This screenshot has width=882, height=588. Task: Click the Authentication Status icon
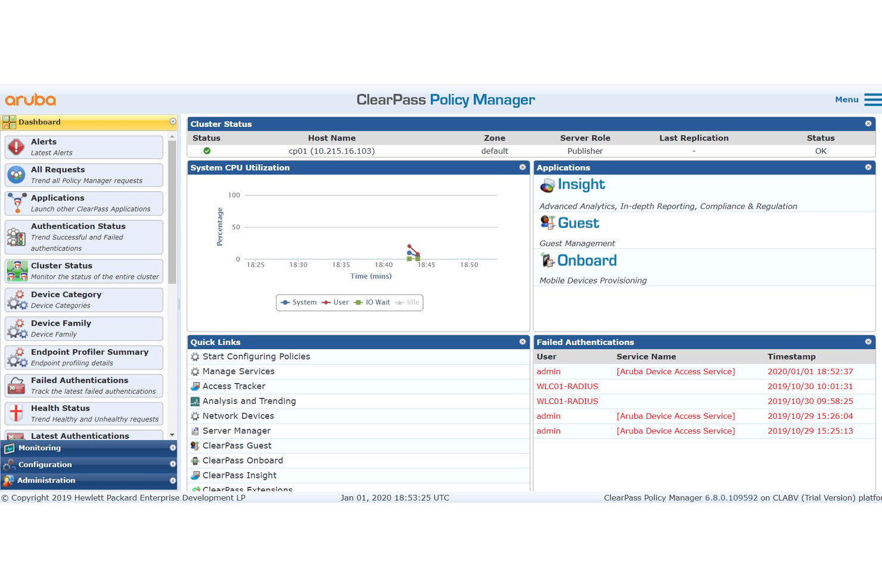pos(16,237)
